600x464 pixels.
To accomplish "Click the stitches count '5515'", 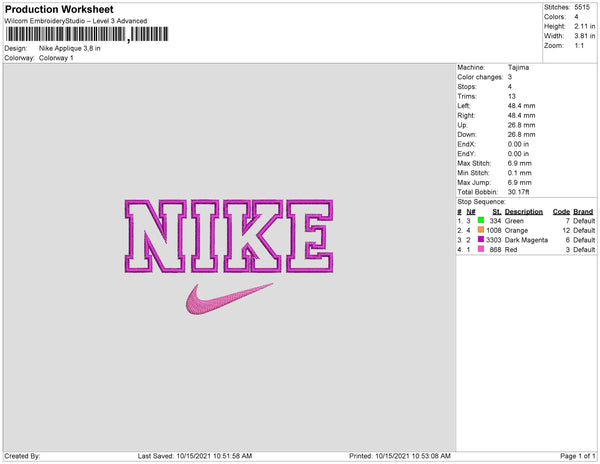I will coord(582,7).
